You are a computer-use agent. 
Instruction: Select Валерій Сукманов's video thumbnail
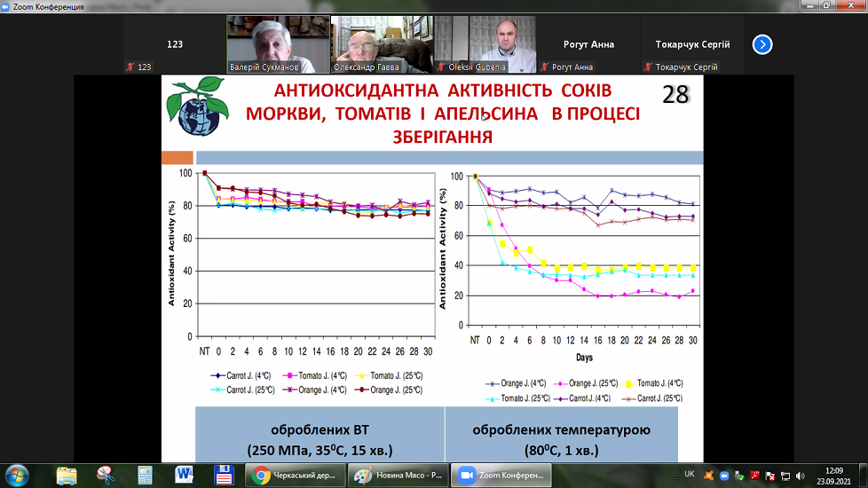coord(279,44)
